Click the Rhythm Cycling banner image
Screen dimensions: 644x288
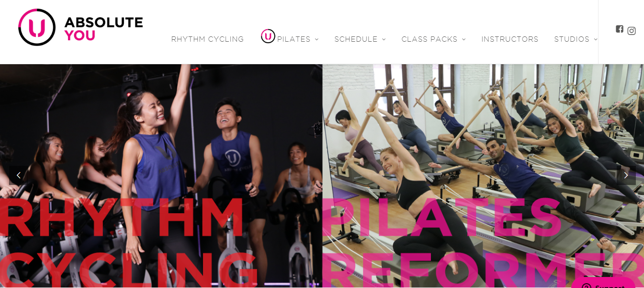tap(161, 176)
